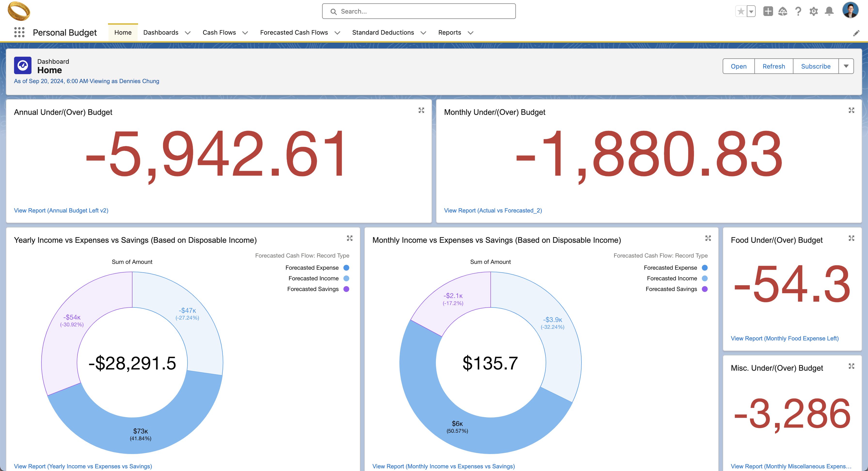Expand the Dashboards tab chevron
Screen dimensions: 868x471
coord(188,33)
